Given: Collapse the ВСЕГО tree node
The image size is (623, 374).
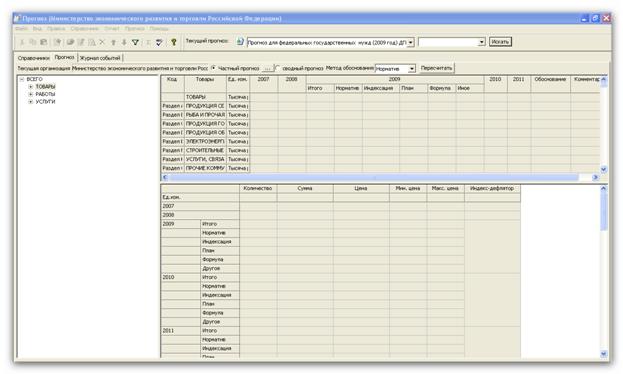Looking at the screenshot, I should (x=22, y=79).
